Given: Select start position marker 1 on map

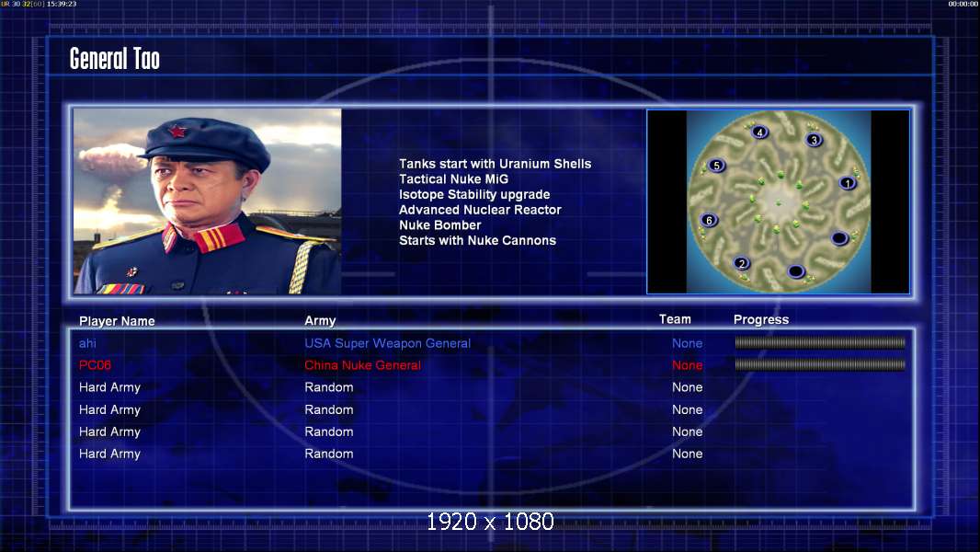Looking at the screenshot, I should 848,183.
